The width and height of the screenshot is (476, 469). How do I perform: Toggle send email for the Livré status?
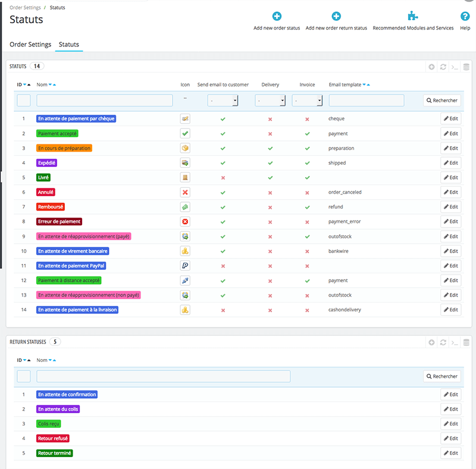coord(223,178)
